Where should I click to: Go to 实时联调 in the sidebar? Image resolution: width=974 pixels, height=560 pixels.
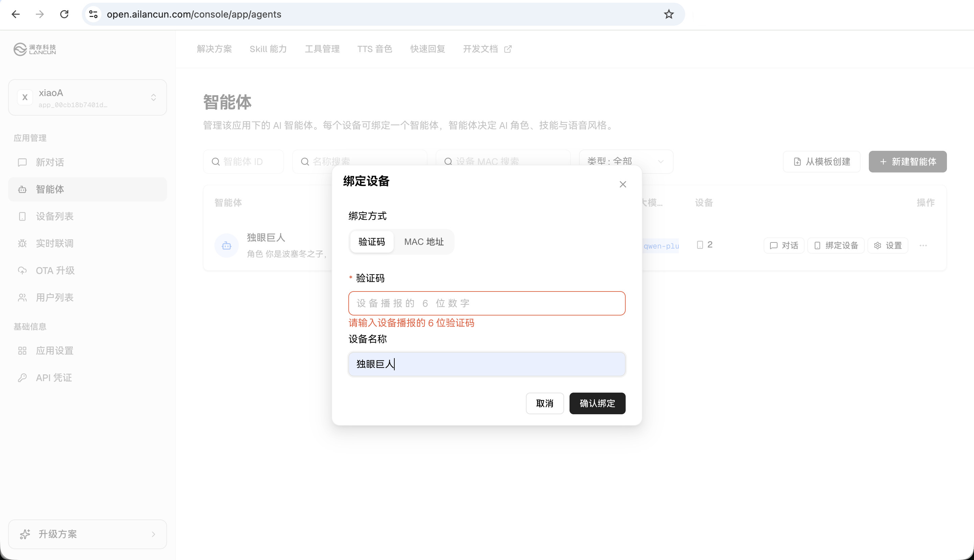click(88, 243)
